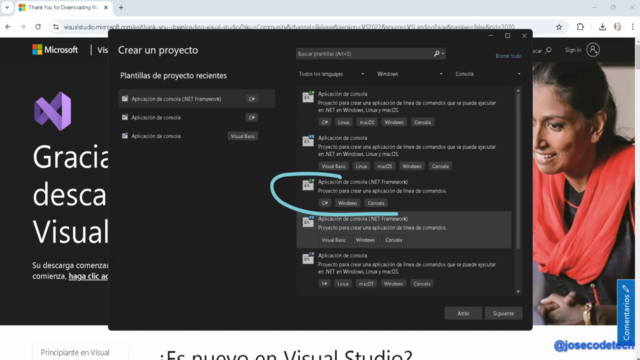Click the Sign in account icon
This screenshot has height=360, width=640.
[x=593, y=50]
